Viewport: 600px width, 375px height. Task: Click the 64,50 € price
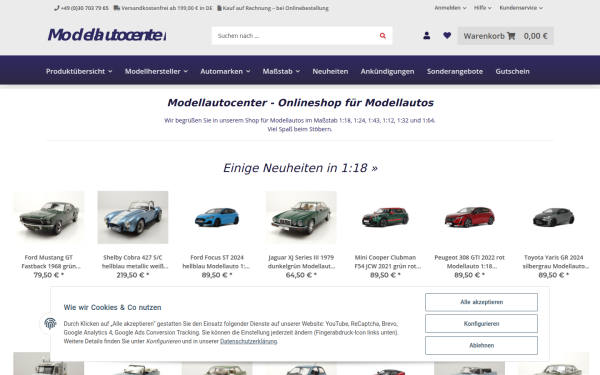pos(301,275)
